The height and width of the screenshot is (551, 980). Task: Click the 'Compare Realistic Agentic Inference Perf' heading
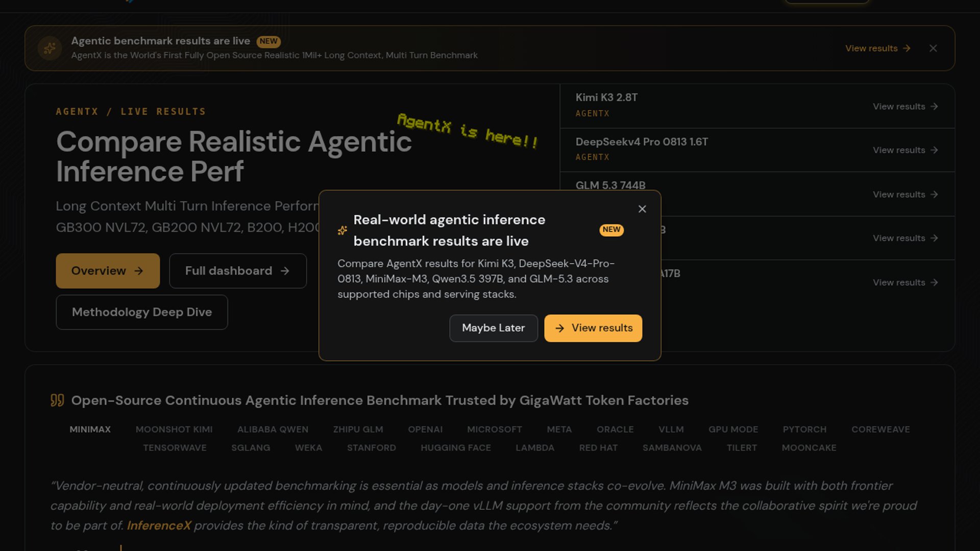coord(234,156)
